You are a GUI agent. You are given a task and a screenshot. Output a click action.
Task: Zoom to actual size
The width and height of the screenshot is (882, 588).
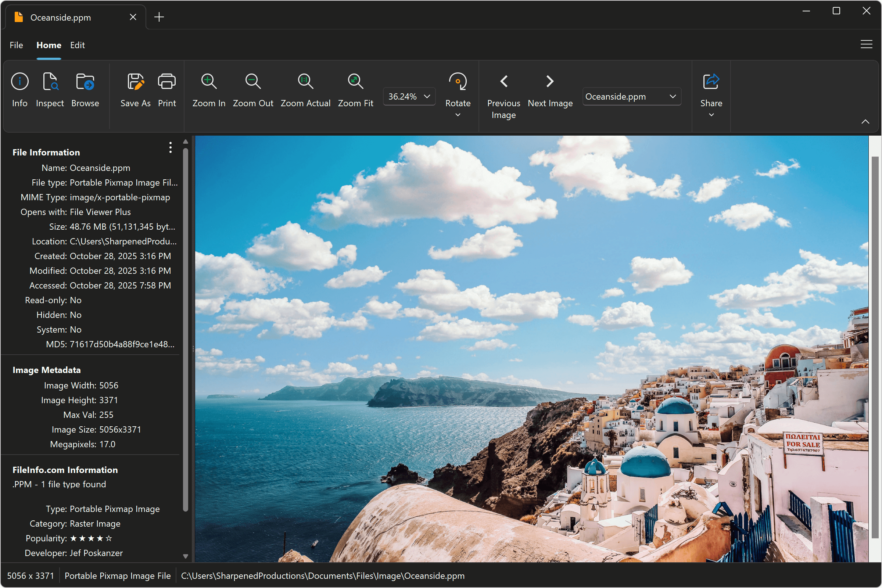(x=305, y=89)
